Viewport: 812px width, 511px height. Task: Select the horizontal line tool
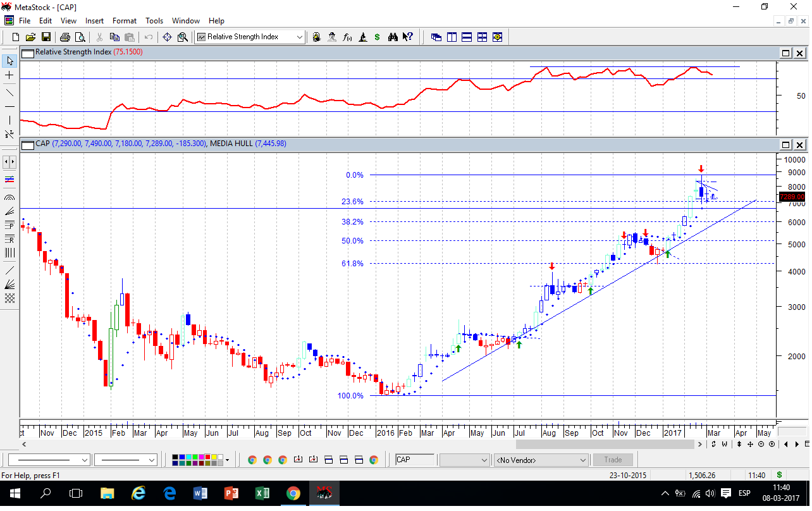click(9, 106)
